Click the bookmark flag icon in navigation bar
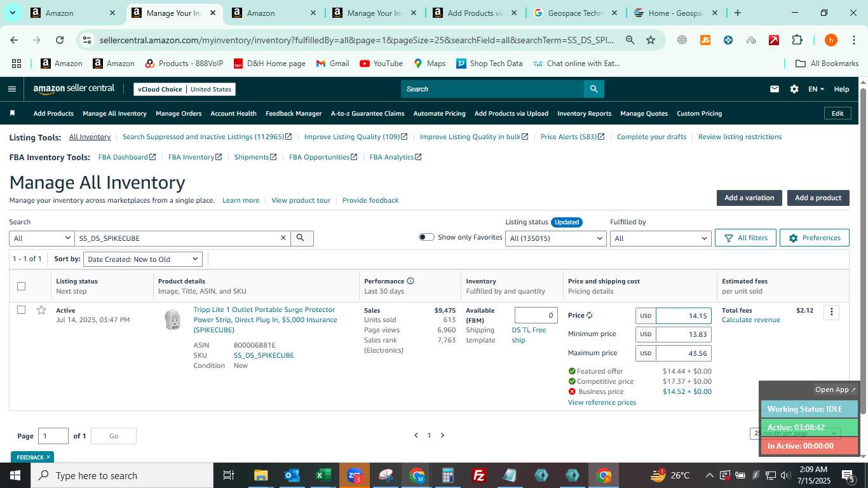The height and width of the screenshot is (488, 868). tap(12, 113)
